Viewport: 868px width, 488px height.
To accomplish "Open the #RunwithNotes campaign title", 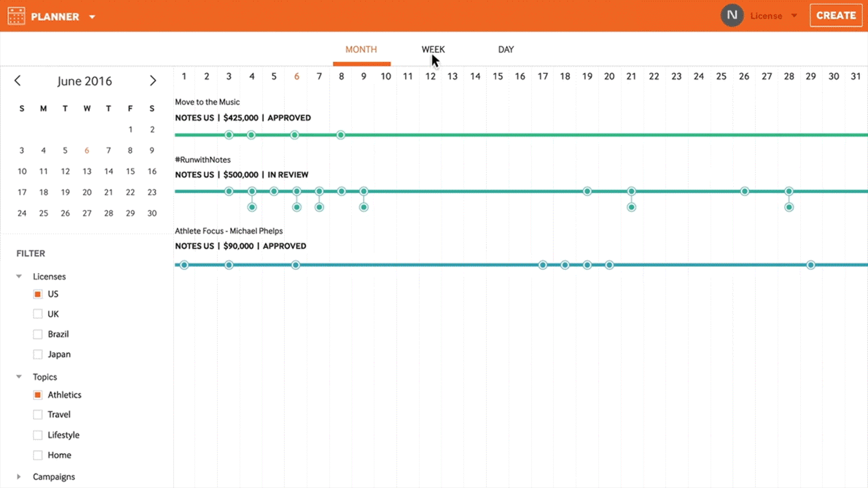I will tap(203, 160).
